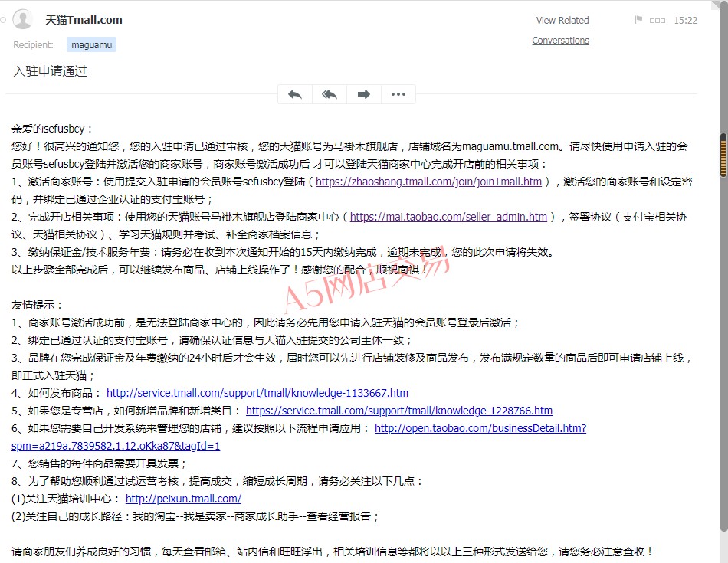The height and width of the screenshot is (563, 728).
Task: Toggle the unread marker circle beside the avatar
Action: point(3,20)
